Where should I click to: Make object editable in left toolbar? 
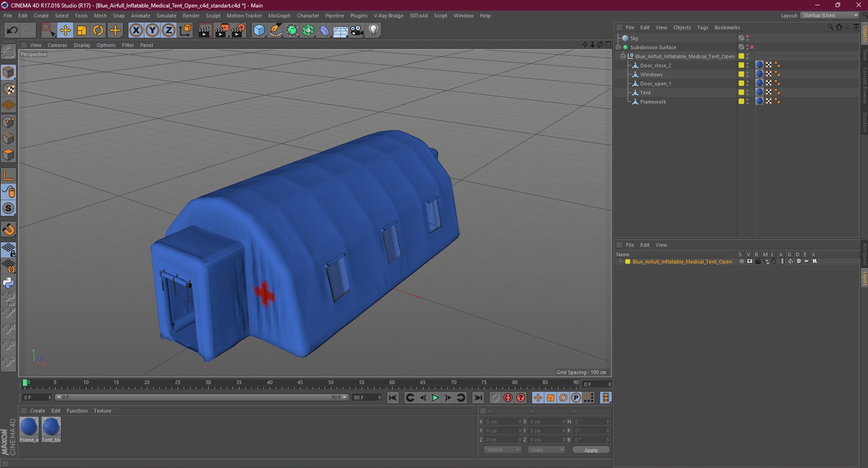pyautogui.click(x=9, y=52)
